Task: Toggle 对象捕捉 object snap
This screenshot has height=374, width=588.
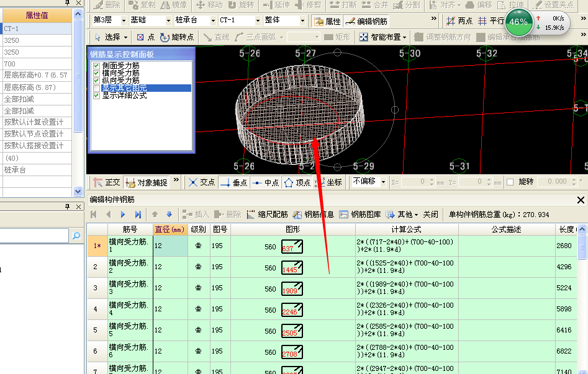Action: tap(147, 182)
